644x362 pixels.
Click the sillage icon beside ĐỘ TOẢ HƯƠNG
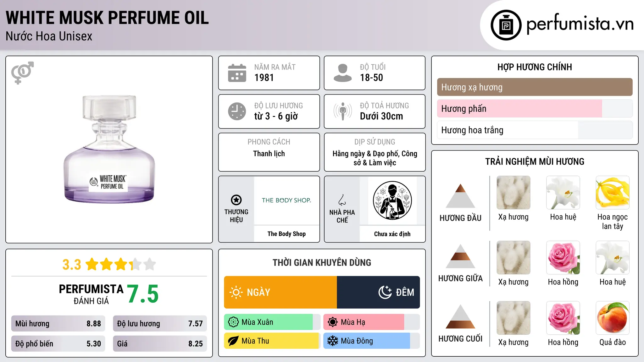tap(343, 111)
